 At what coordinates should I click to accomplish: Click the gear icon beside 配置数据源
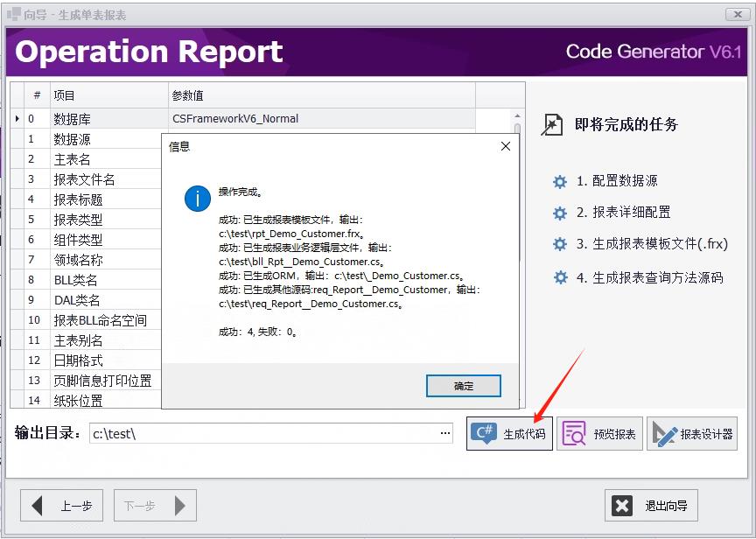[559, 182]
